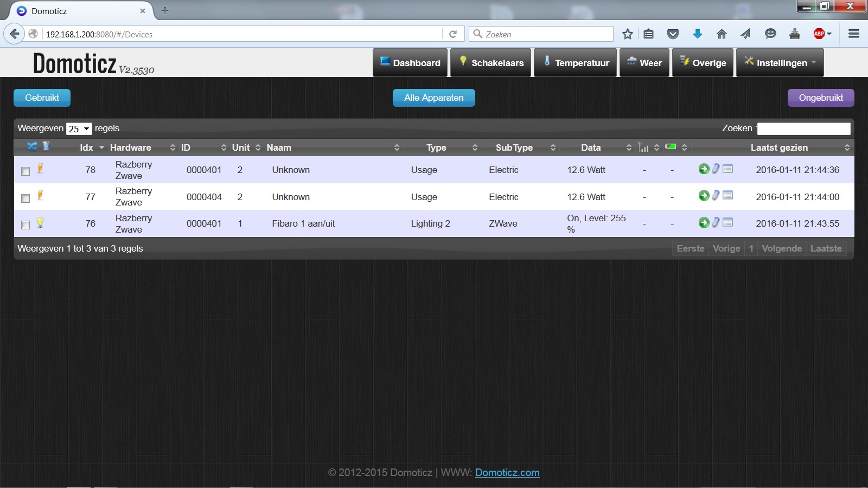Show all devices with Alle Apparaten
Viewport: 868px width, 488px height.
click(434, 98)
